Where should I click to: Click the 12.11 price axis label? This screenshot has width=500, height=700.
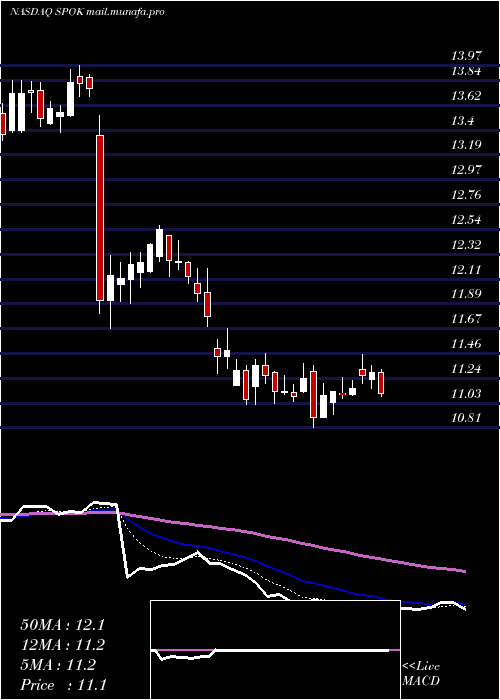(467, 270)
